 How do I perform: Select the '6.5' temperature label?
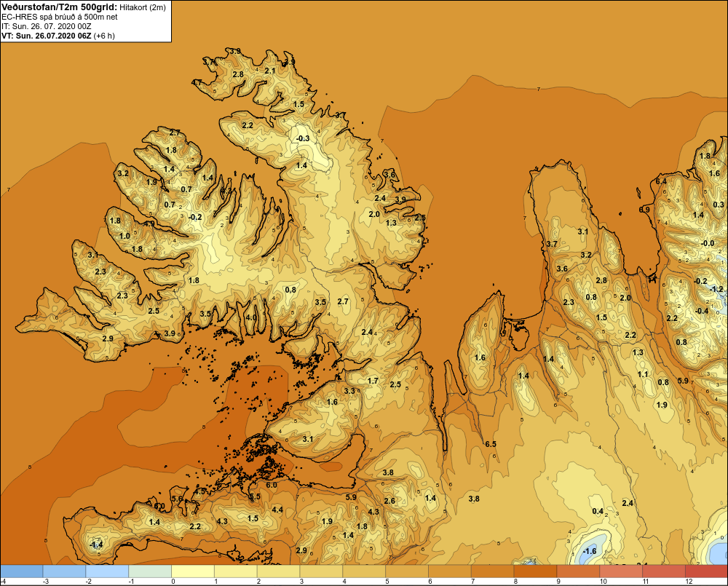(x=491, y=444)
